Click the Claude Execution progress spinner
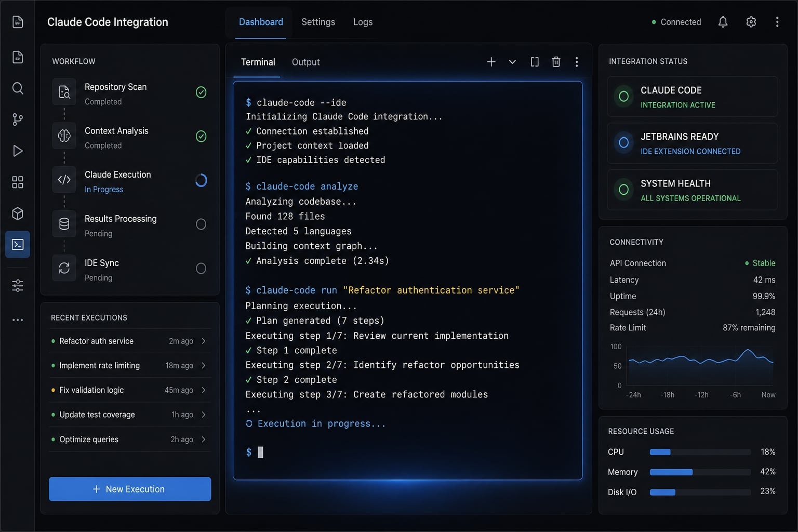This screenshot has width=798, height=532. point(201,180)
